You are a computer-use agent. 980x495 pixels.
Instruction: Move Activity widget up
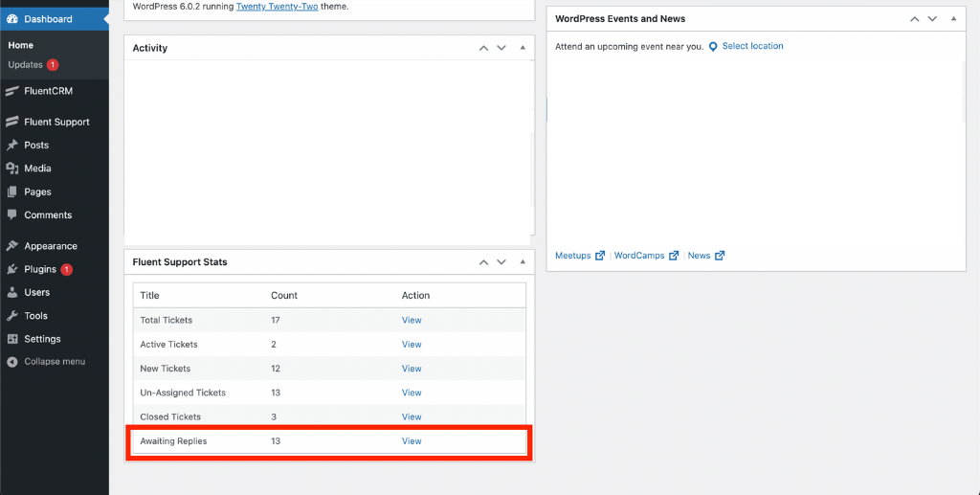483,48
